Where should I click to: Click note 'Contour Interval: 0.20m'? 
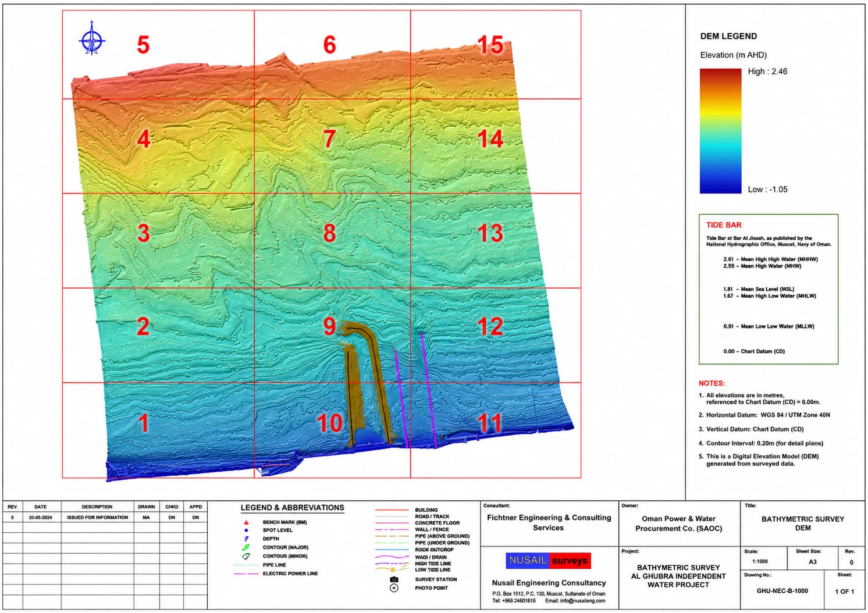click(x=761, y=443)
